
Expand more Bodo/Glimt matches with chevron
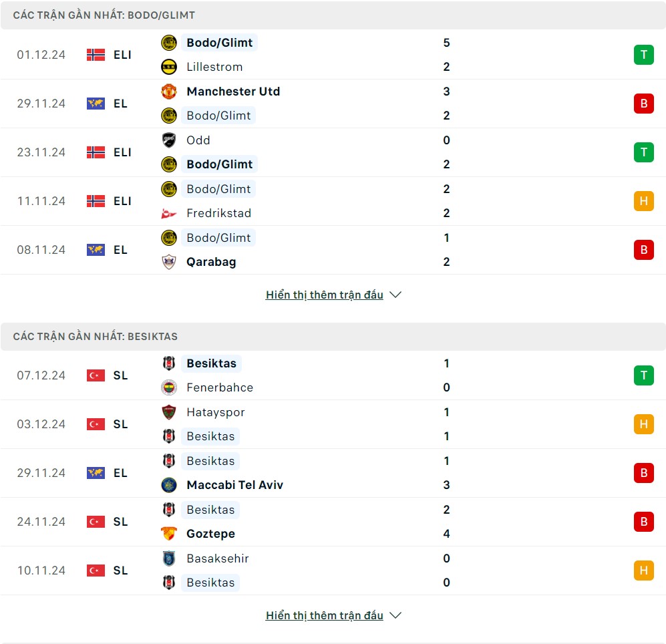395,295
